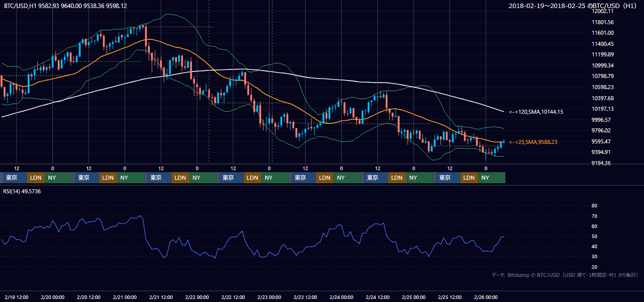
Task: Click the 25 SMA label showing 9588.23
Action: point(533,142)
